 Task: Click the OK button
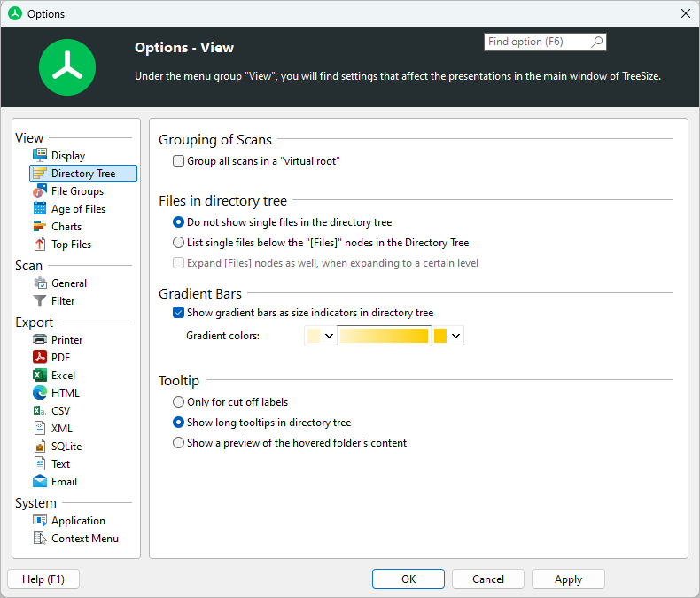[x=408, y=579]
